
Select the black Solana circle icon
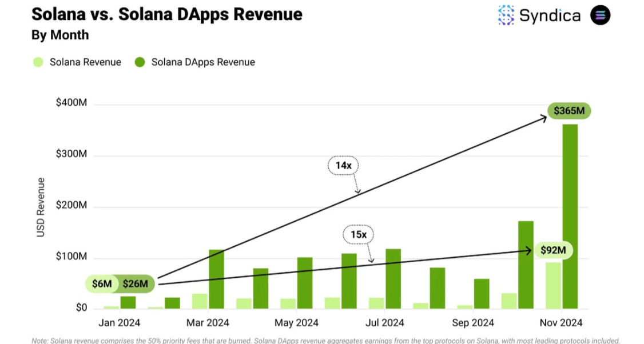click(x=599, y=15)
